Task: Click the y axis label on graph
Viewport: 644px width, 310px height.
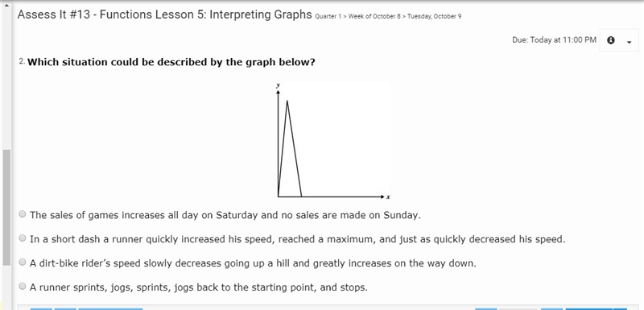Action: [278, 85]
